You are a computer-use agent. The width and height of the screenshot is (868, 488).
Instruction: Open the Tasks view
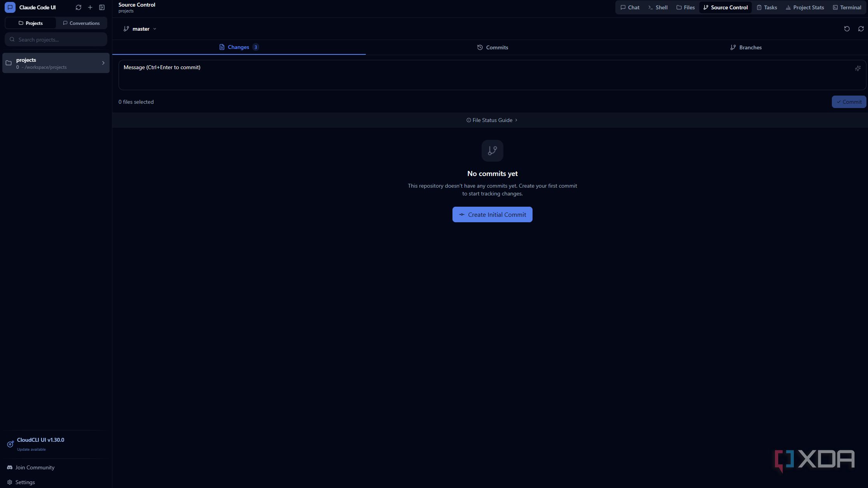tap(767, 7)
